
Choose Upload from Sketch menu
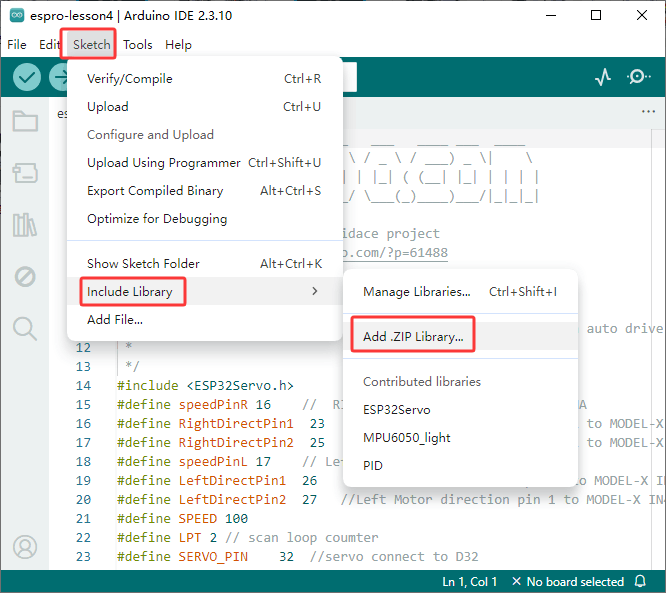click(205, 107)
